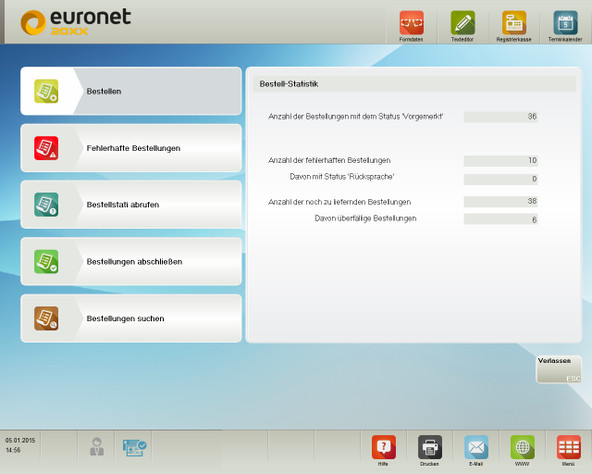Click the 'Vorgemerkt' order count field

point(501,117)
